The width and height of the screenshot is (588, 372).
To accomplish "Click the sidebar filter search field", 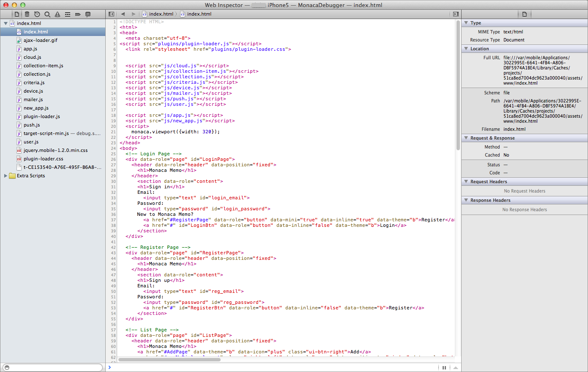I will [52, 367].
